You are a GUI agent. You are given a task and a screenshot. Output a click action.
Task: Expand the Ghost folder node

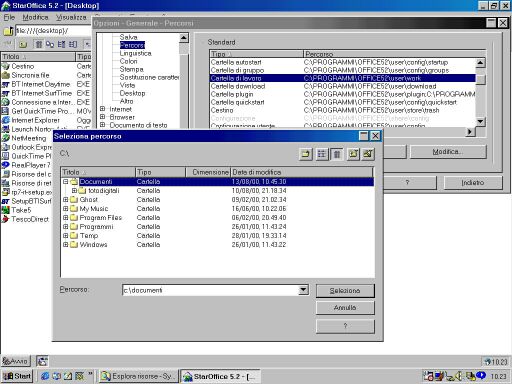66,200
